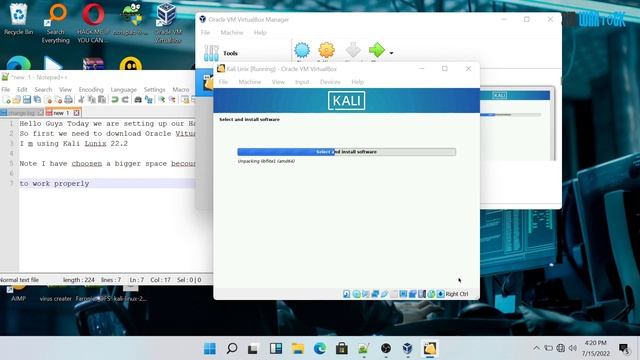The image size is (640, 360).
Task: Click the orange Settings gear in VirtualBox Manager
Action: [326, 50]
